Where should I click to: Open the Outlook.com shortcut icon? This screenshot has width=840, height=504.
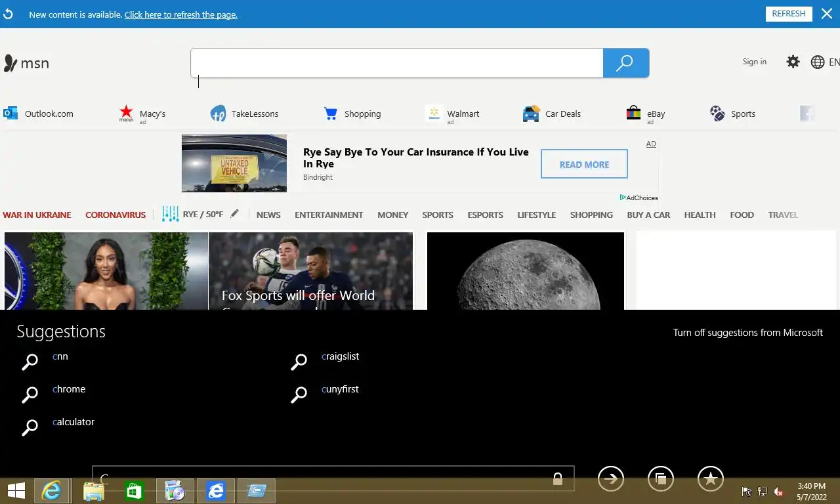[x=10, y=114]
